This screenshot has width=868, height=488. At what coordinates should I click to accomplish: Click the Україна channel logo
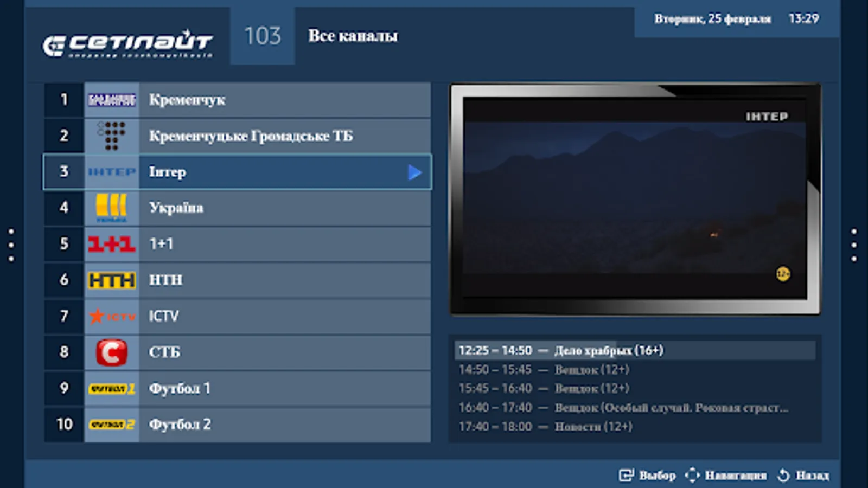(112, 208)
